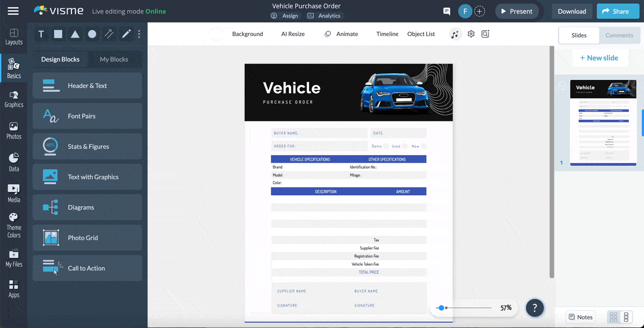
Task: Select the circle shape tool
Action: tap(92, 34)
